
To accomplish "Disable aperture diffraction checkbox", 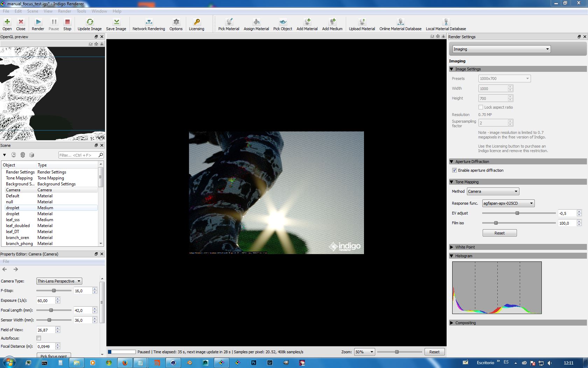I will coord(454,170).
